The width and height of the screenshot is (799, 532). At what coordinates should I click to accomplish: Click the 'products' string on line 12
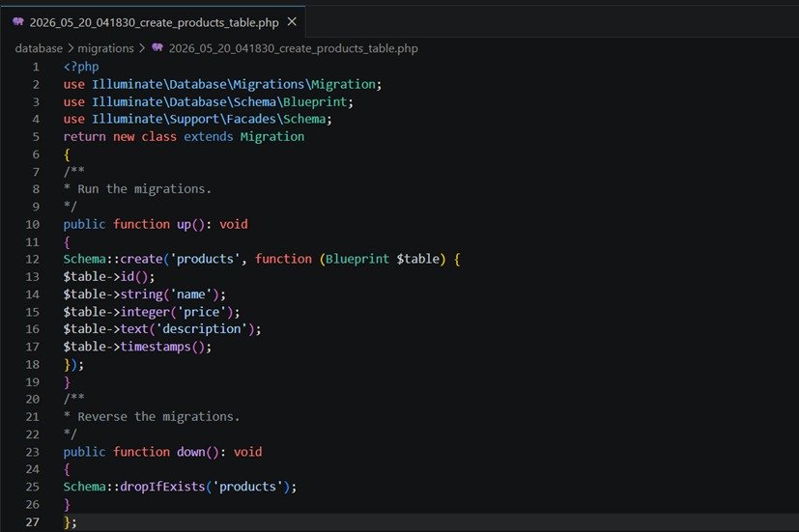205,259
